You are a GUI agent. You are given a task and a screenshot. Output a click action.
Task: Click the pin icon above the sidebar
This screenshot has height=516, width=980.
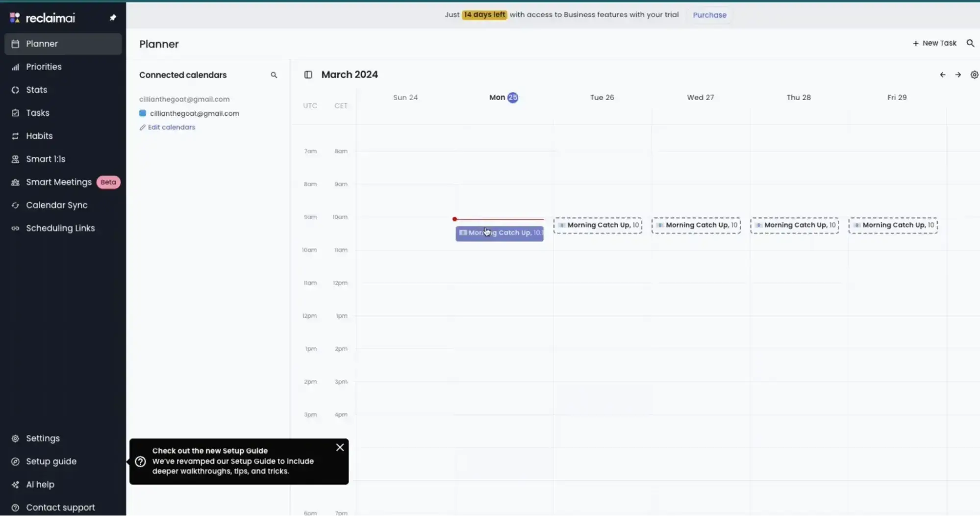[x=113, y=18]
